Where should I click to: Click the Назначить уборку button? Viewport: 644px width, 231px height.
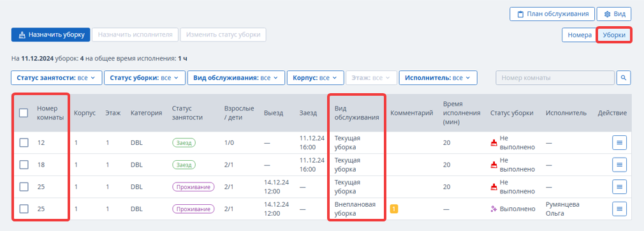50,35
